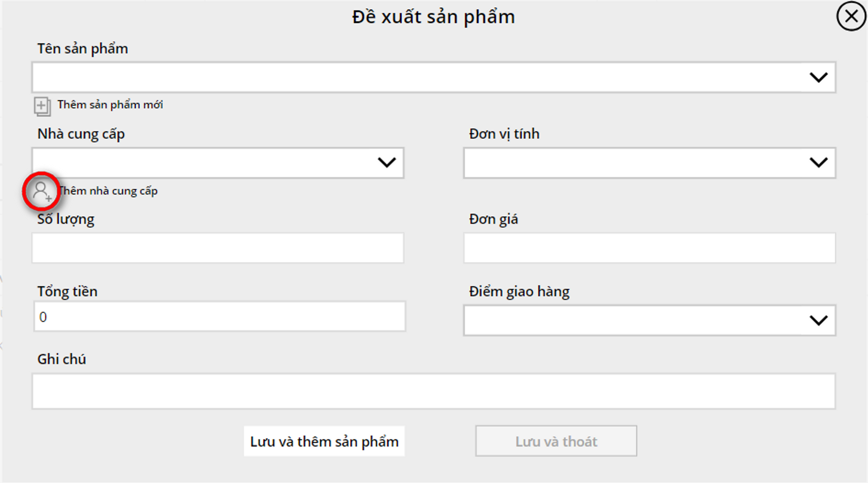Click the add supplier person icon
Viewport: 868px width, 483px height.
42,191
